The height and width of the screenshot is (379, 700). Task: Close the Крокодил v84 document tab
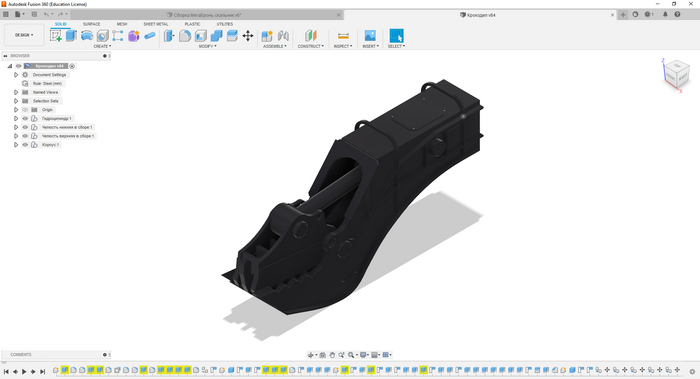tap(612, 15)
